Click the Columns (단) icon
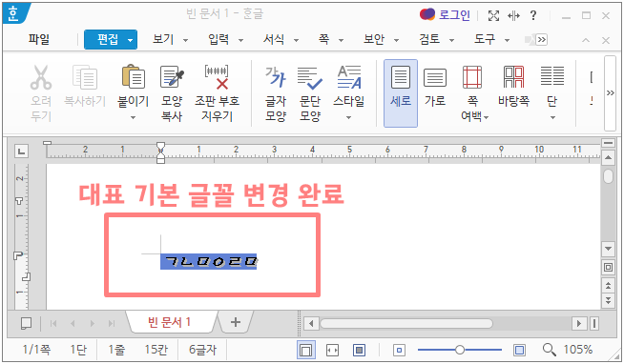 [x=552, y=76]
